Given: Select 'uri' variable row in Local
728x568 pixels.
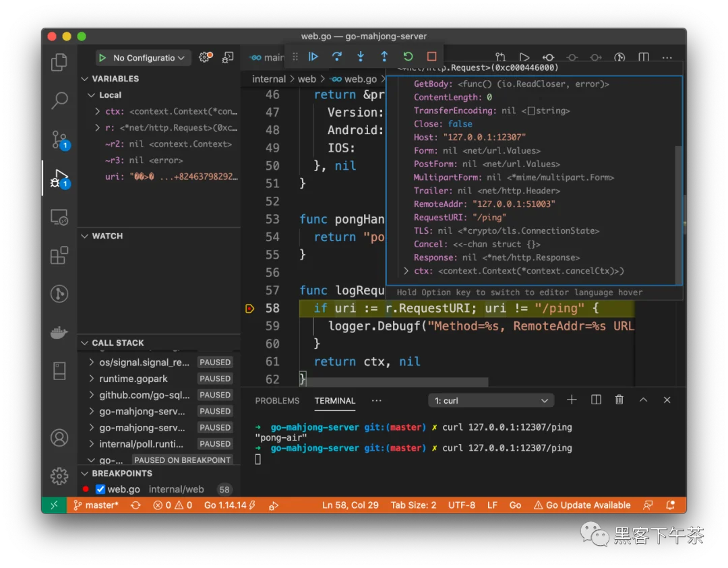Looking at the screenshot, I should [159, 177].
